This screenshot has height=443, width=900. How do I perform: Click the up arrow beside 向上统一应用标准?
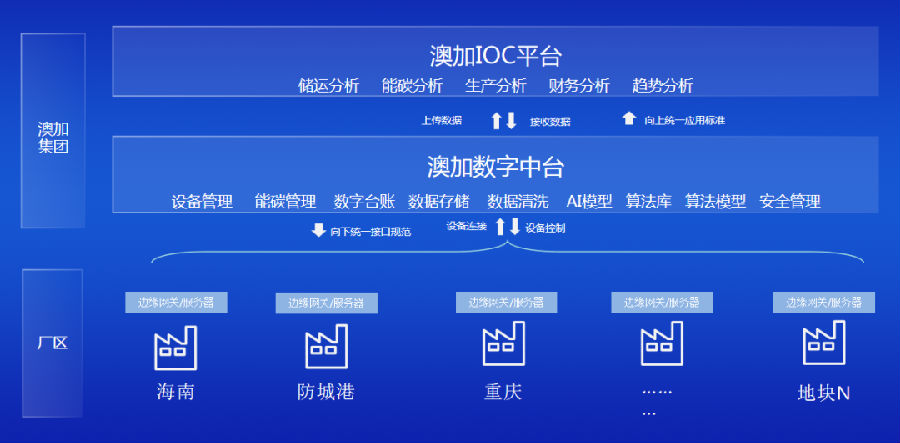(x=628, y=118)
